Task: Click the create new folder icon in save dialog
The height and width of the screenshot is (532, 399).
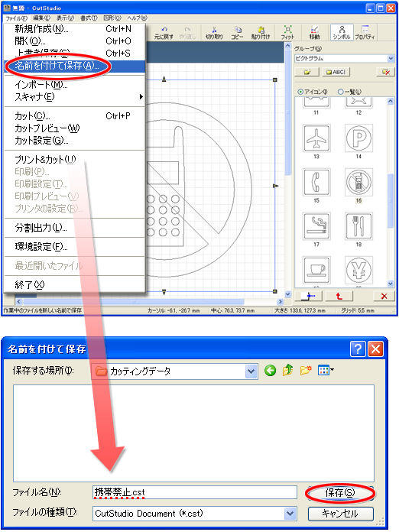Action: (x=306, y=370)
